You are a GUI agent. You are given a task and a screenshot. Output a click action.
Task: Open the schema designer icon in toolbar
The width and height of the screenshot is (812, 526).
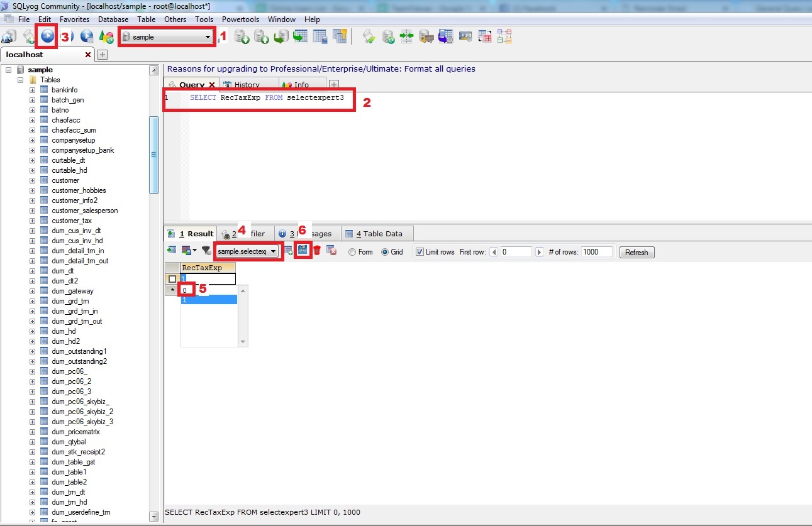(x=504, y=37)
